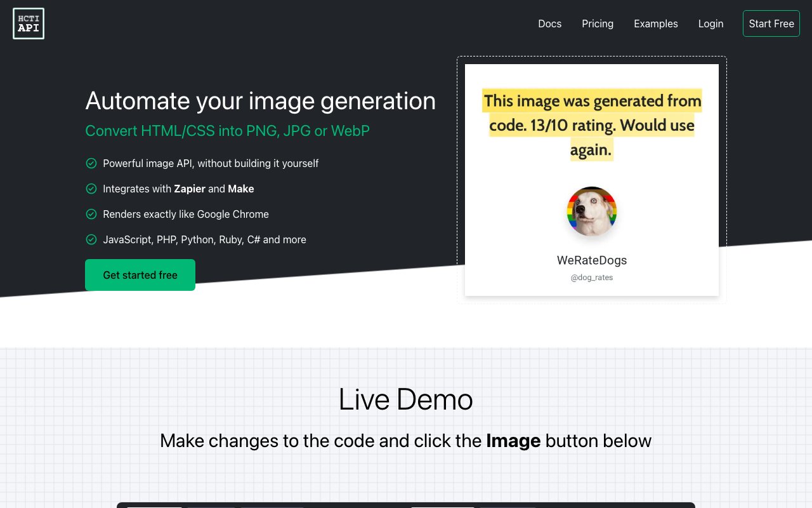Click Powerful image API feature line
The height and width of the screenshot is (508, 812).
(211, 163)
